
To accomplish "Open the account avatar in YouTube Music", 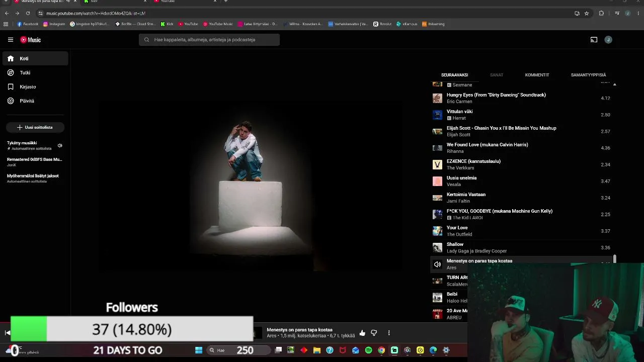I will [608, 40].
